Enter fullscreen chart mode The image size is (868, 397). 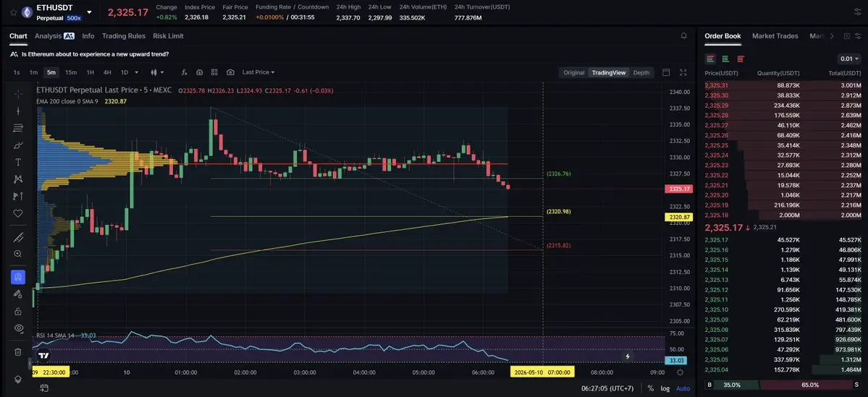[683, 72]
